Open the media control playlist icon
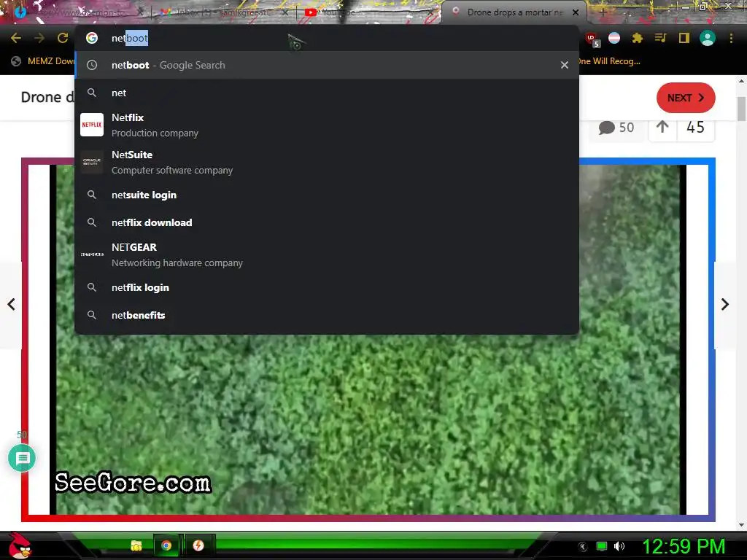The height and width of the screenshot is (560, 747). [x=660, y=38]
